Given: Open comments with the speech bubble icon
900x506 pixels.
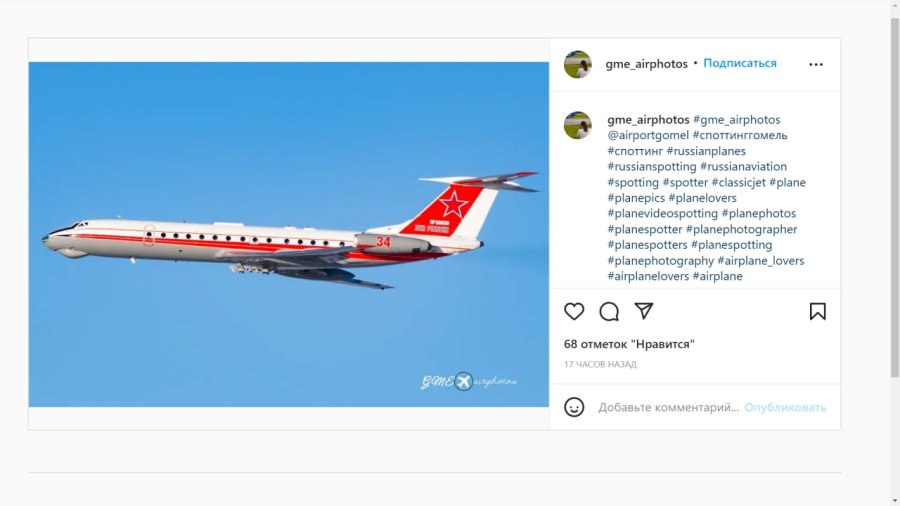Looking at the screenshot, I should tap(609, 312).
